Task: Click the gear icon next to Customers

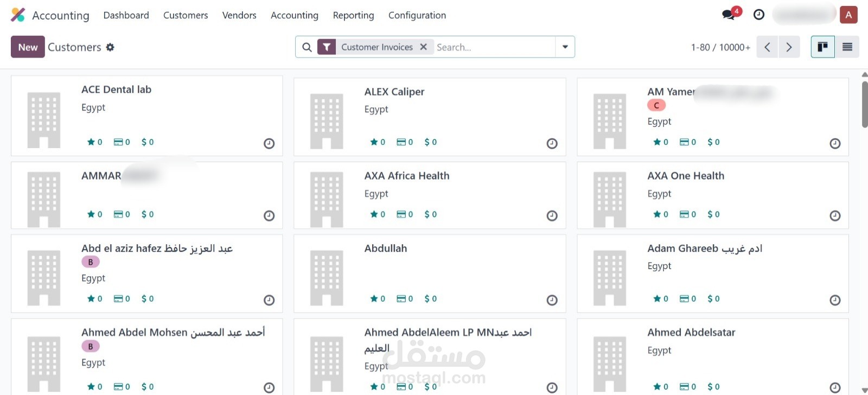Action: click(x=110, y=47)
